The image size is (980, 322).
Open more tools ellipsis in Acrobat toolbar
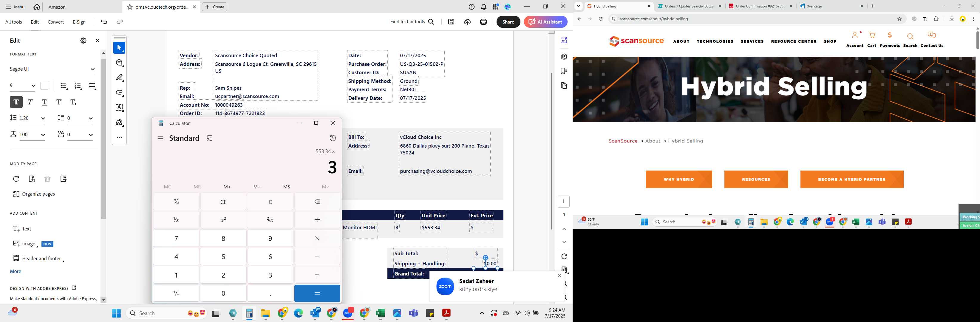[120, 137]
